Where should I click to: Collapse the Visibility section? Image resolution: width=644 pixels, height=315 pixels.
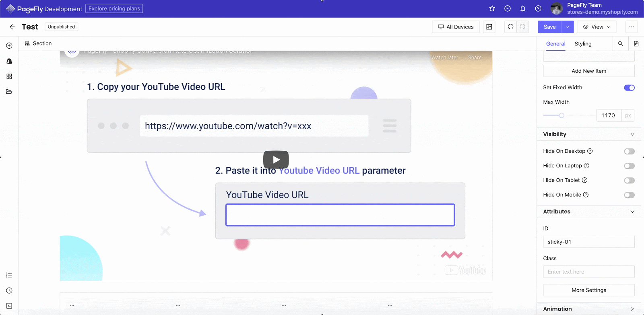point(632,134)
